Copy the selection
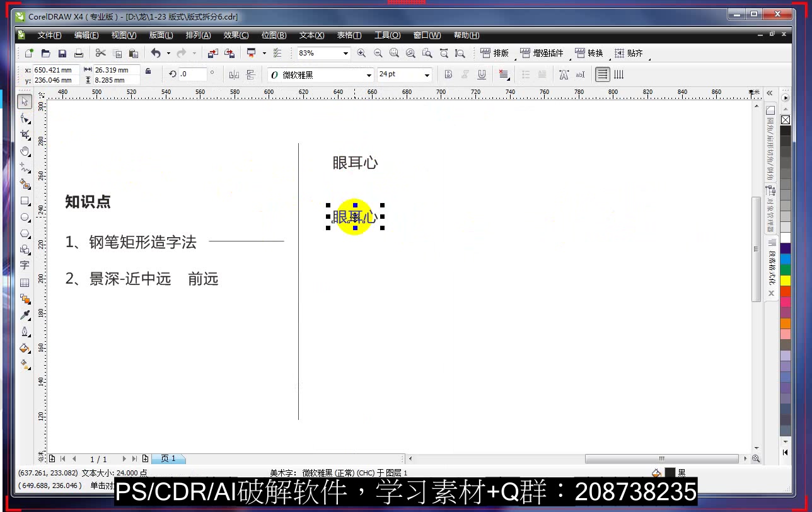 coord(117,54)
